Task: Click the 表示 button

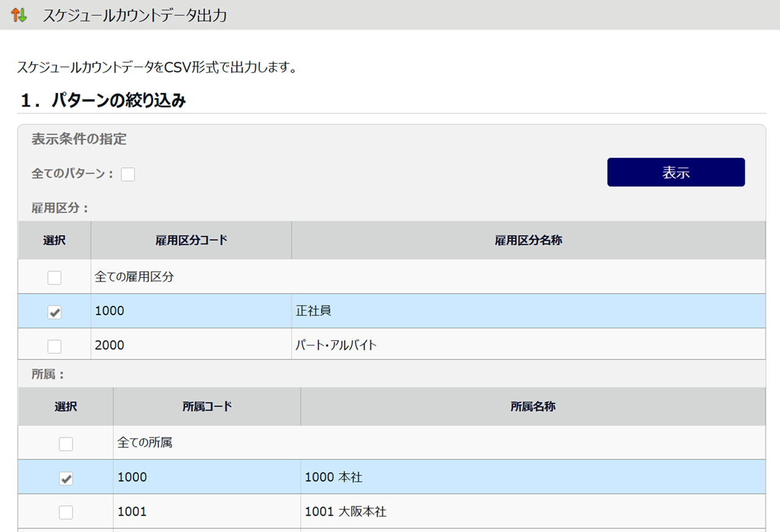Action: tap(676, 172)
